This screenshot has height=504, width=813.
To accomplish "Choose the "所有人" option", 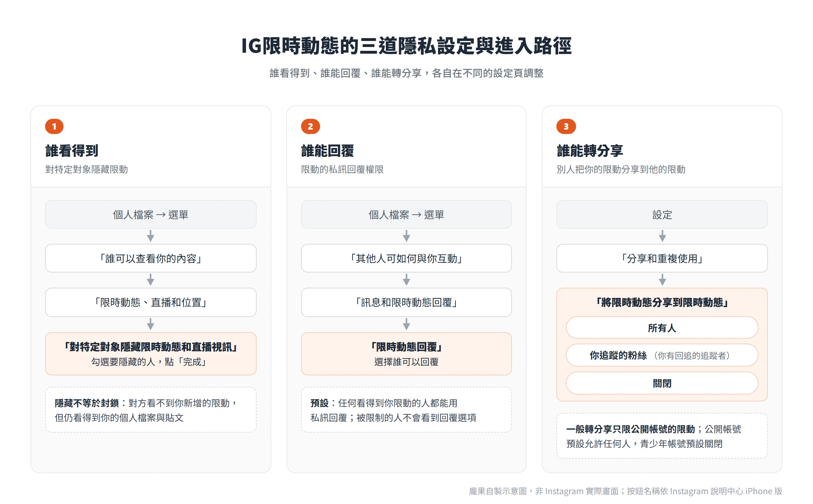I will click(662, 328).
